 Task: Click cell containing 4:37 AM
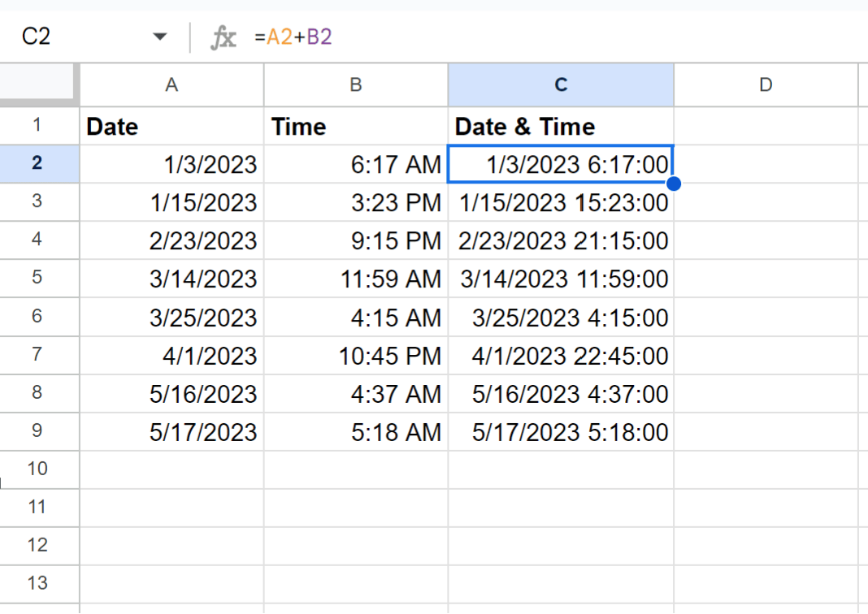356,394
